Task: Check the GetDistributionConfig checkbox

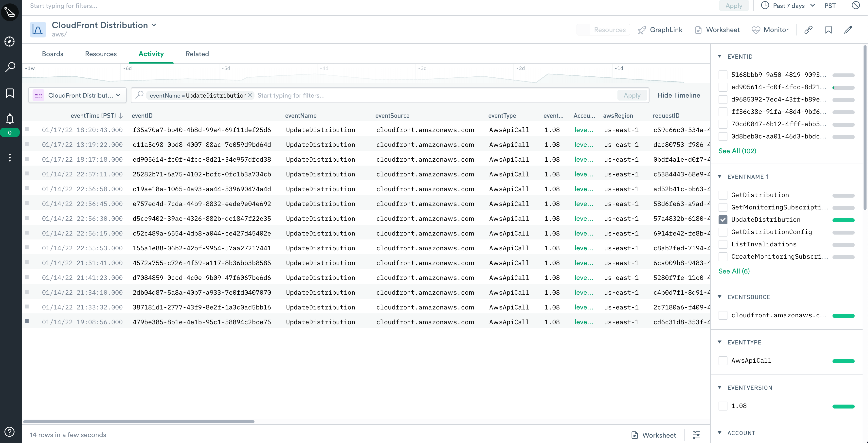Action: point(723,232)
